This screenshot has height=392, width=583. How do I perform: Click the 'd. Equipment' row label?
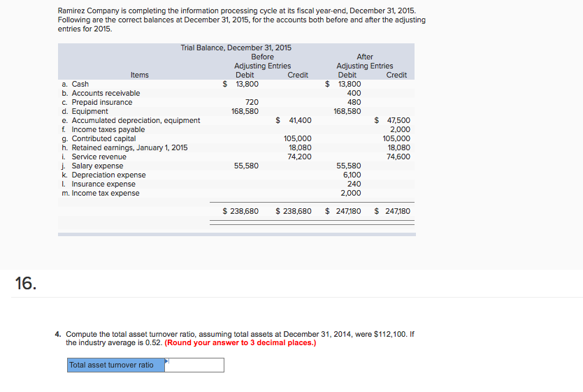tap(85, 111)
